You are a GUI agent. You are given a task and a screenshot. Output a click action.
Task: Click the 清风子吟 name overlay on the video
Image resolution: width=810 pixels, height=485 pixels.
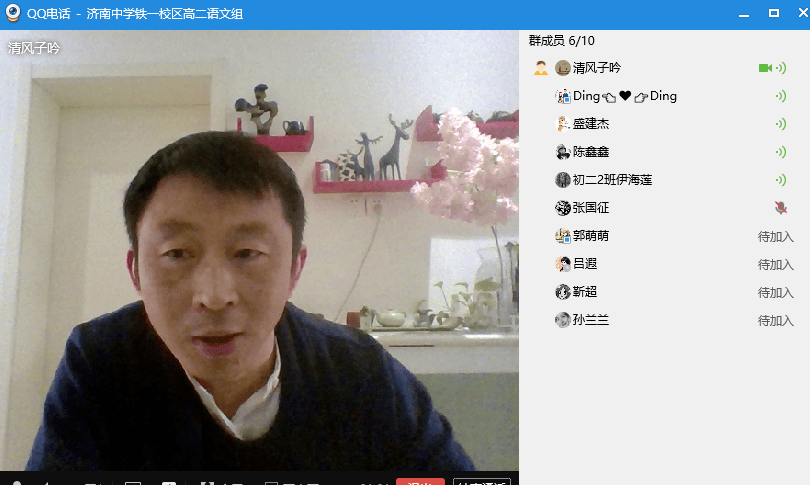[x=34, y=48]
